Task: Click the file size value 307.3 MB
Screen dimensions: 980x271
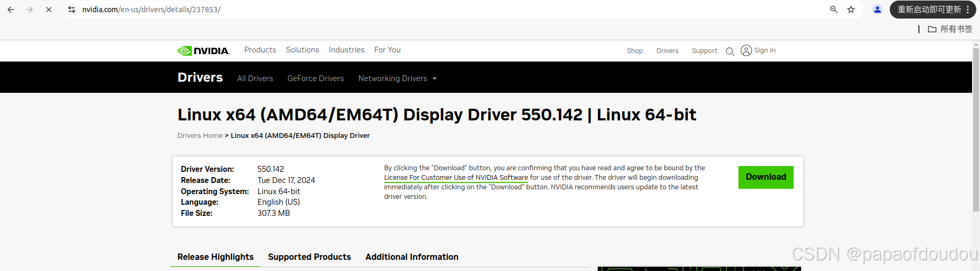Action: pyautogui.click(x=274, y=213)
